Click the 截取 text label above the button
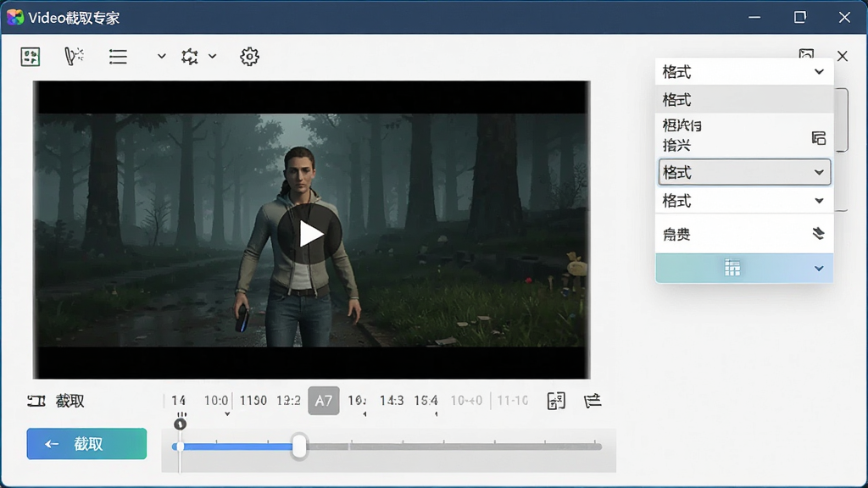 [70, 401]
